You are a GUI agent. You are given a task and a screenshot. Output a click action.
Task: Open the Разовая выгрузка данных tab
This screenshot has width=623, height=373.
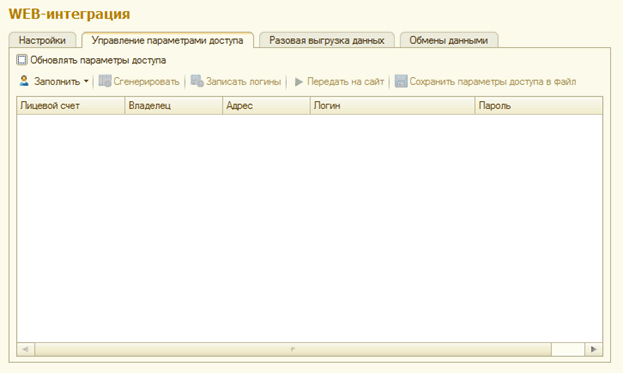click(x=327, y=40)
